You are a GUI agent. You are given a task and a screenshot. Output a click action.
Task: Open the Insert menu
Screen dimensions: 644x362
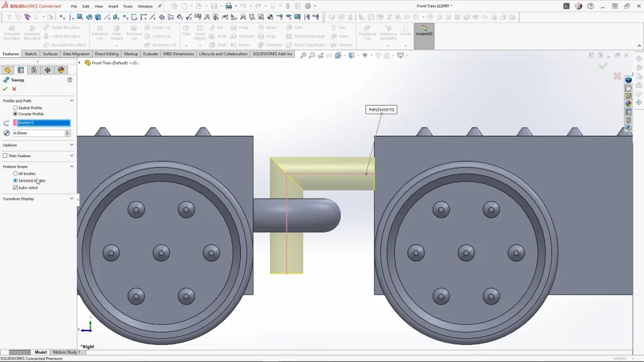coord(113,6)
